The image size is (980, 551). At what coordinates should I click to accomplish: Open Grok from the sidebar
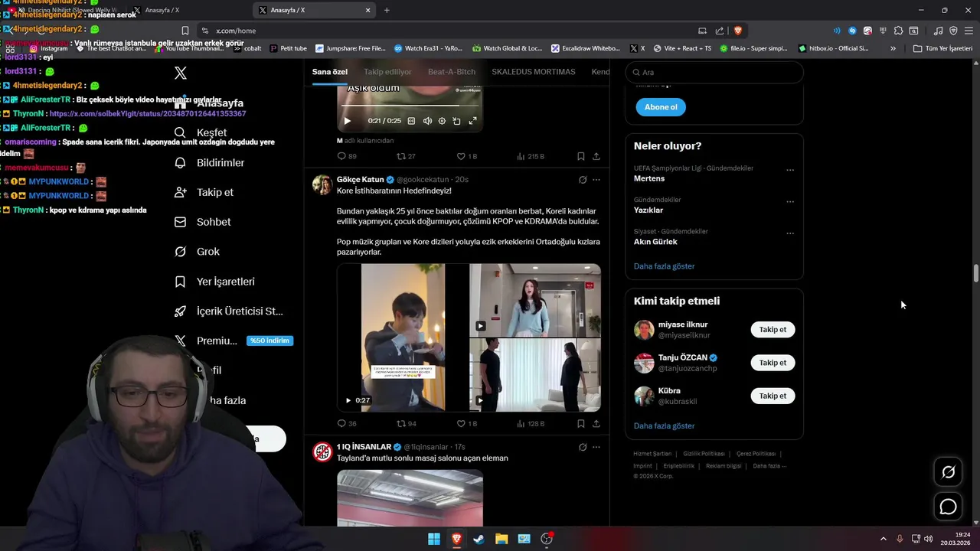197,252
